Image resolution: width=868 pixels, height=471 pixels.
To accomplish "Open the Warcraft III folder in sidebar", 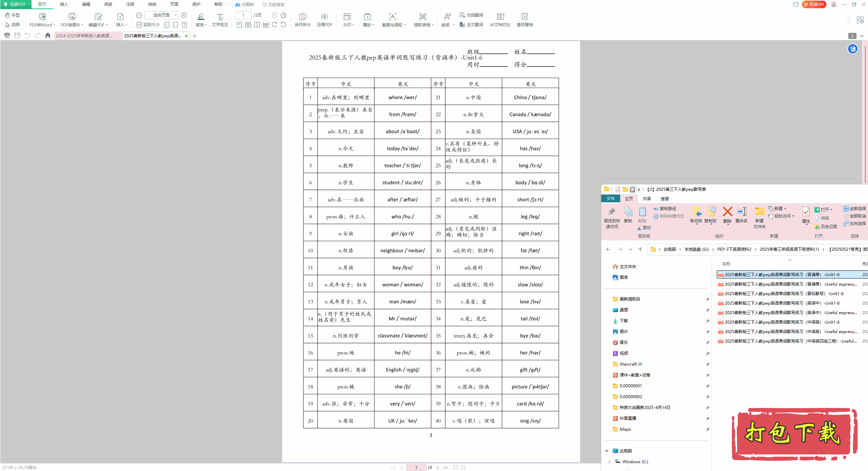I will click(631, 364).
